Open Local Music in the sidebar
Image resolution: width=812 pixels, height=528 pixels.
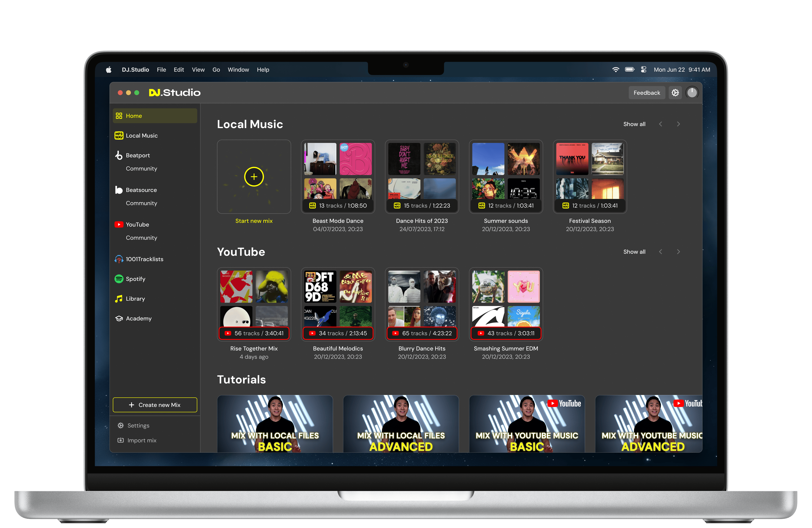tap(155, 136)
